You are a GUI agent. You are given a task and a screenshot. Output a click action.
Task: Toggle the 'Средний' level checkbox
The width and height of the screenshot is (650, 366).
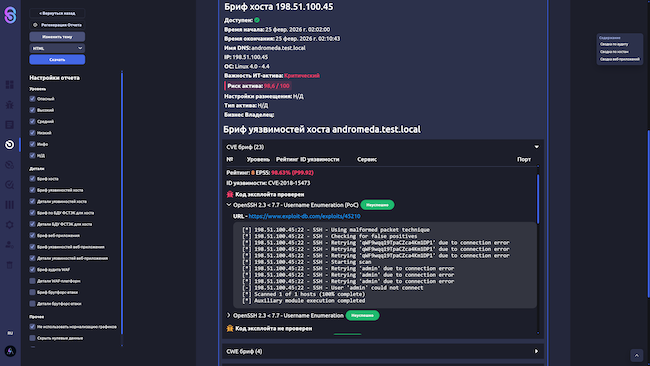point(32,121)
